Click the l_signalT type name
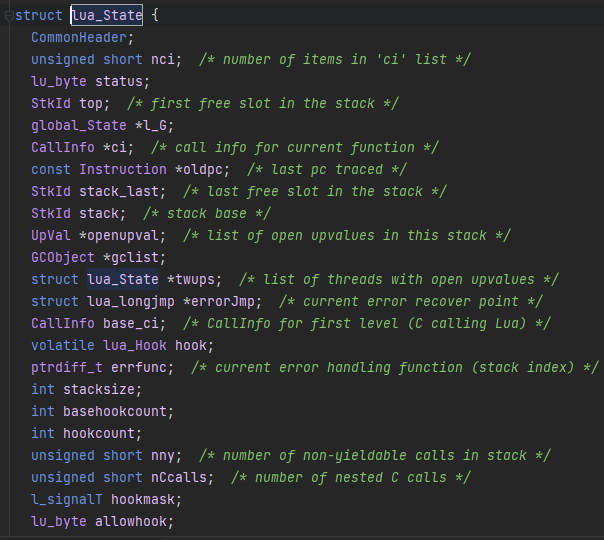The height and width of the screenshot is (540, 604). 67,500
